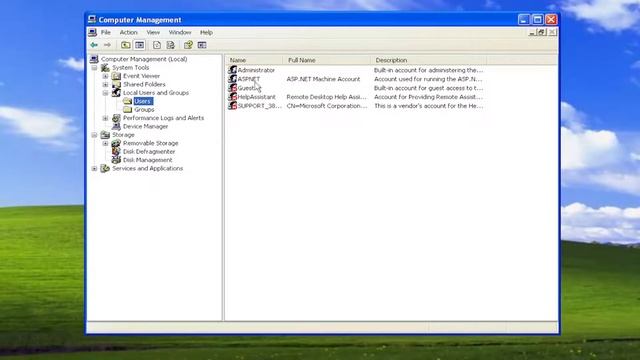
Task: Expand the Removable Storage node
Action: [x=105, y=143]
